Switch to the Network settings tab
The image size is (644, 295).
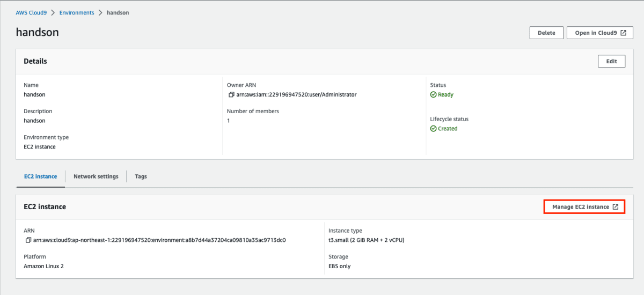96,176
